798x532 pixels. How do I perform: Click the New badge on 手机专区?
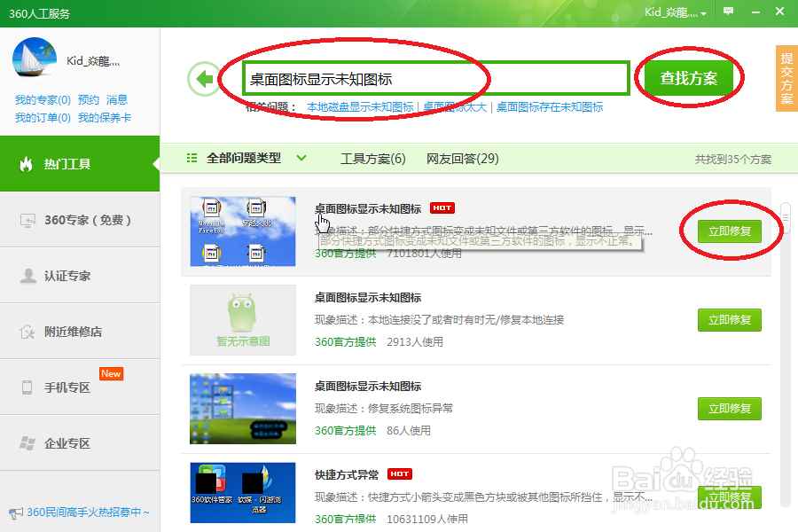(x=111, y=373)
